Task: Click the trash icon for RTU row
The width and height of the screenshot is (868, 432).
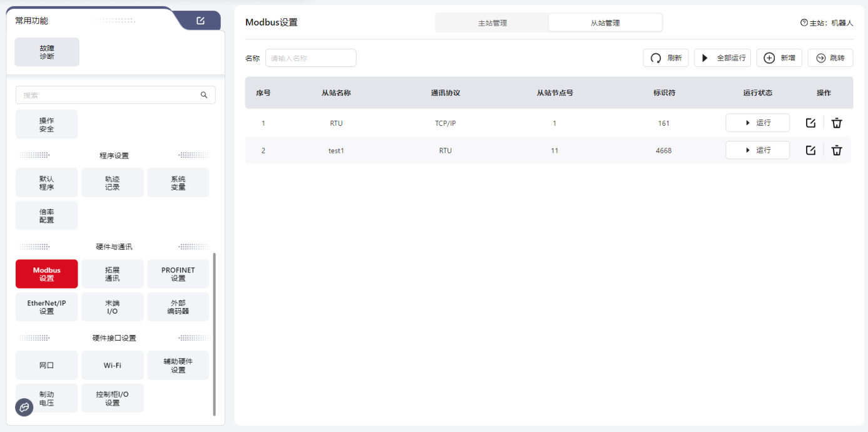Action: pos(837,123)
